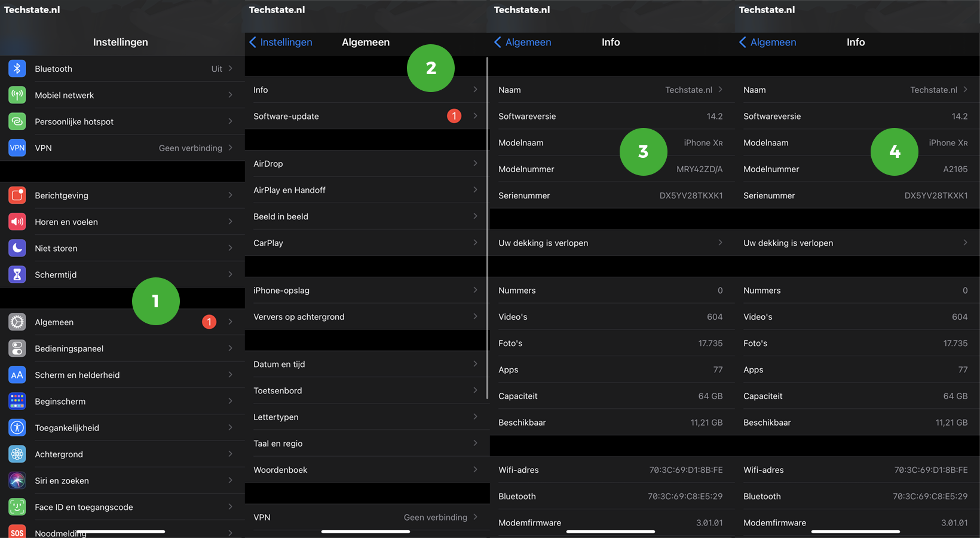Tap the Scherm en helderheid AA icon

tap(17, 375)
